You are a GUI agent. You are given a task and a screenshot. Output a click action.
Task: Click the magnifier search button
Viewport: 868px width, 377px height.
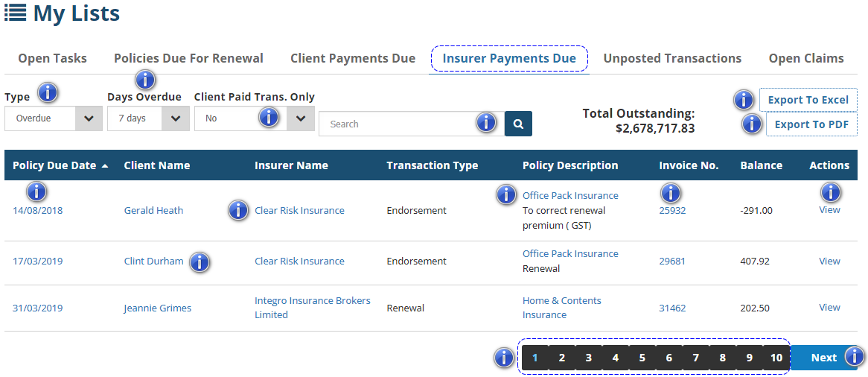(518, 124)
